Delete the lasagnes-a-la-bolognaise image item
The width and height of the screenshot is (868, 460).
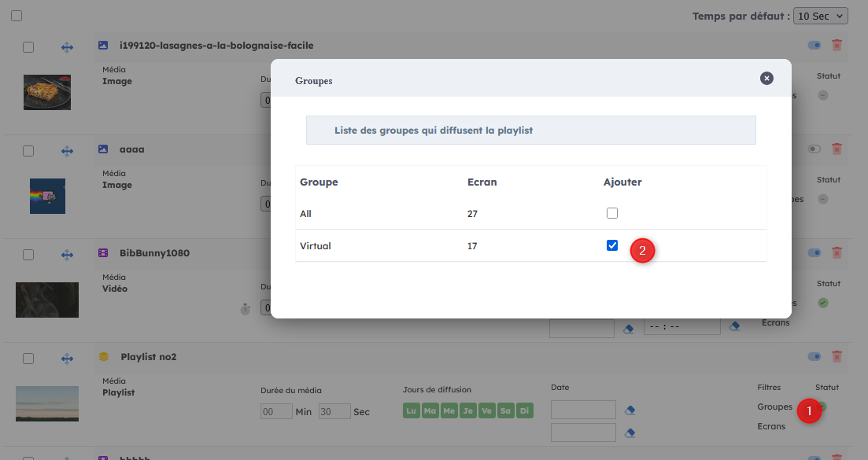837,46
